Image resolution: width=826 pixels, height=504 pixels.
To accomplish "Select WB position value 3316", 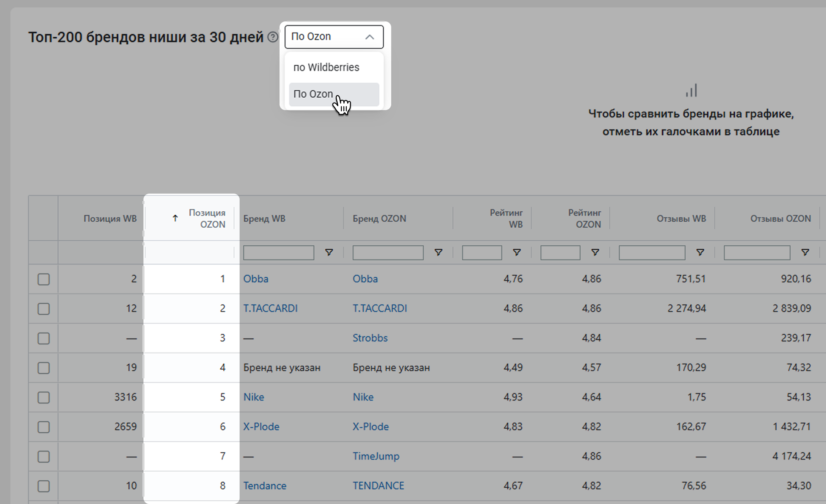I will (x=125, y=397).
